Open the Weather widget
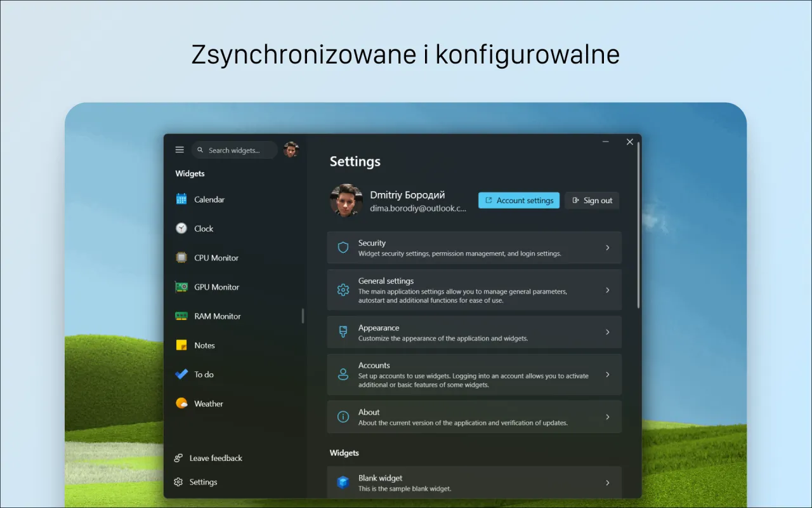The width and height of the screenshot is (812, 508). click(209, 403)
